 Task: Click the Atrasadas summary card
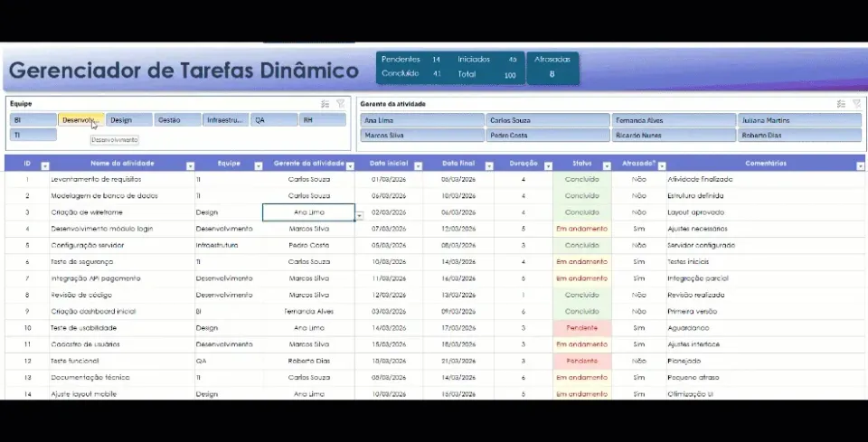552,68
